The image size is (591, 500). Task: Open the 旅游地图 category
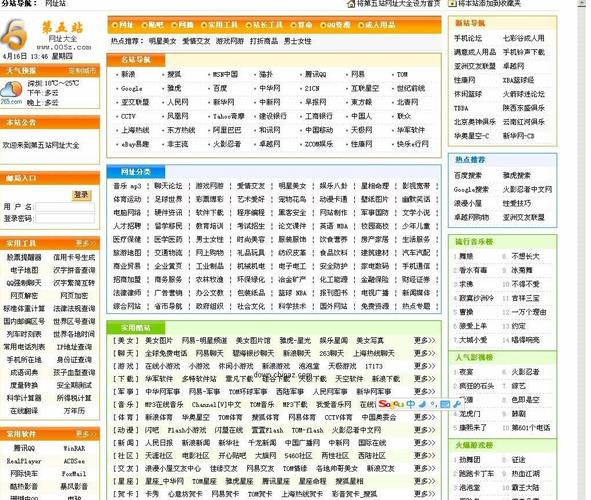pyautogui.click(x=127, y=253)
